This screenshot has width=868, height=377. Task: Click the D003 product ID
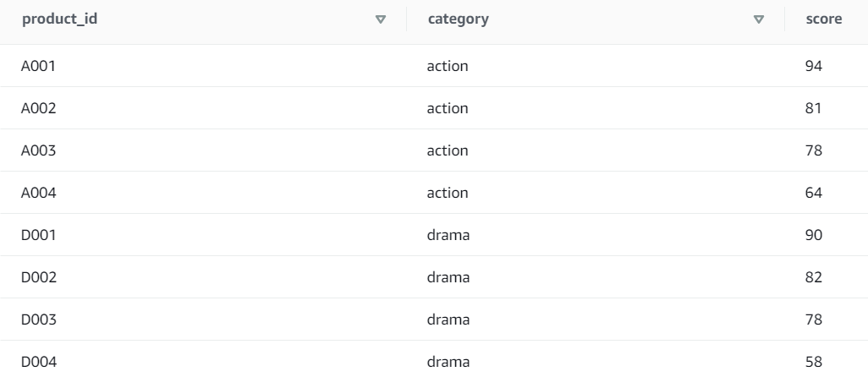(x=38, y=320)
